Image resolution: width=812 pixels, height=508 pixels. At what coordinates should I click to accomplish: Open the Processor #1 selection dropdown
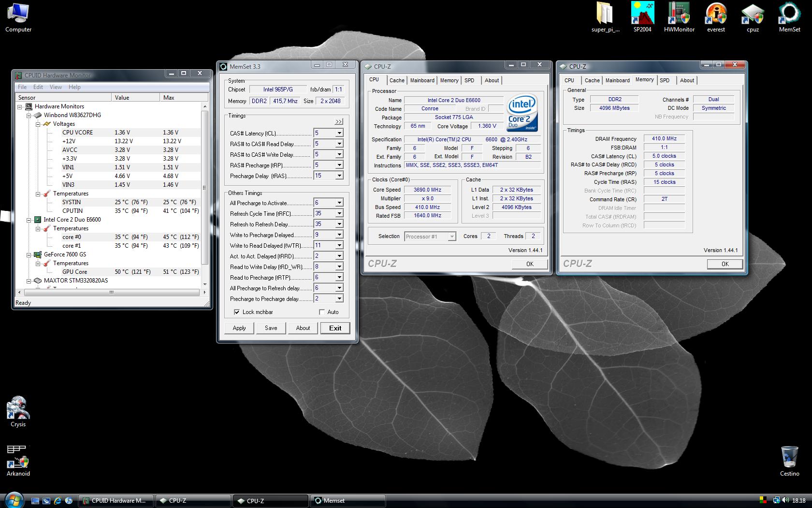tap(451, 237)
